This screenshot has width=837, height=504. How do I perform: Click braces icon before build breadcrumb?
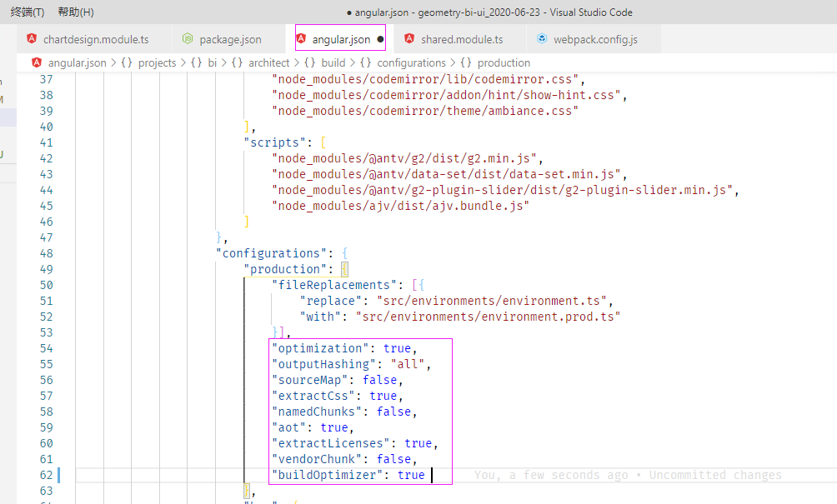click(309, 62)
